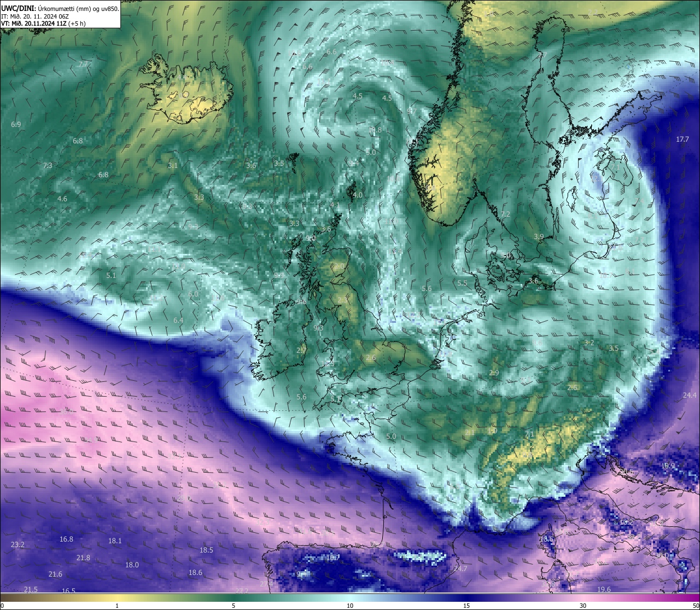Click the 17.7 value at the eastern edge
Screen dimensions: 700x610
(682, 139)
